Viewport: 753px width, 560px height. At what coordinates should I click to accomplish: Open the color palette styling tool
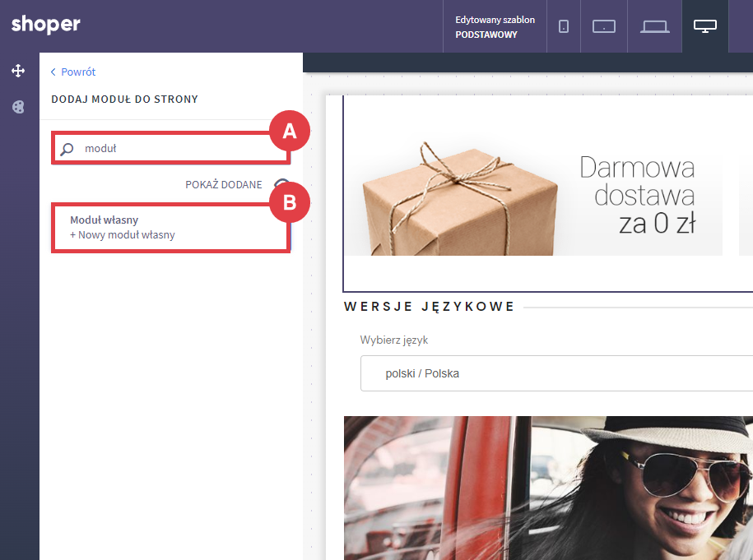click(x=18, y=107)
